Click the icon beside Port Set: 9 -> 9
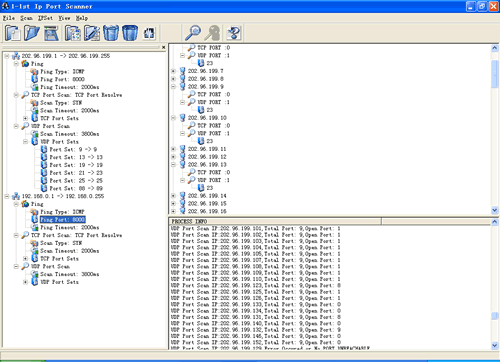This screenshot has height=362, width=500. pyautogui.click(x=44, y=149)
